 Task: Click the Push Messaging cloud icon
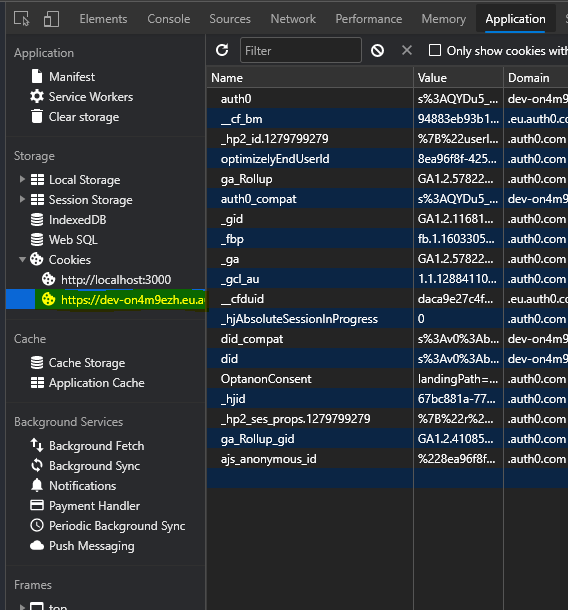pyautogui.click(x=37, y=545)
